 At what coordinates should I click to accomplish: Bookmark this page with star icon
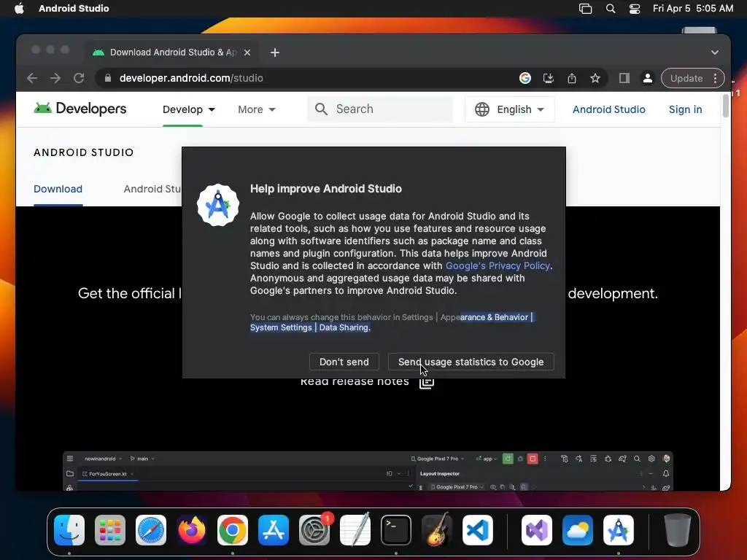coord(595,78)
